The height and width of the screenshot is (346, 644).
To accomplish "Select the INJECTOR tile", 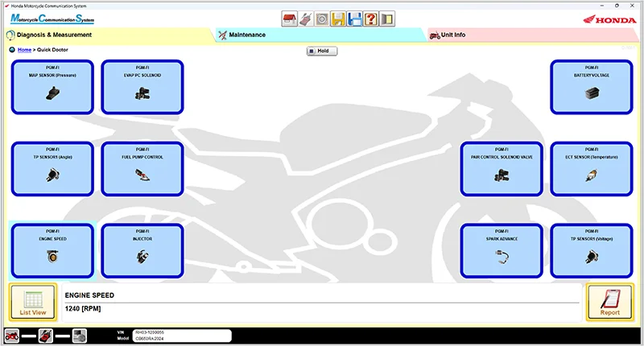I will [x=142, y=250].
